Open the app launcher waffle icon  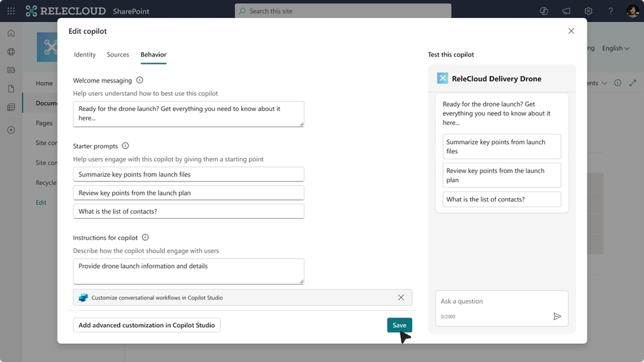coord(11,11)
